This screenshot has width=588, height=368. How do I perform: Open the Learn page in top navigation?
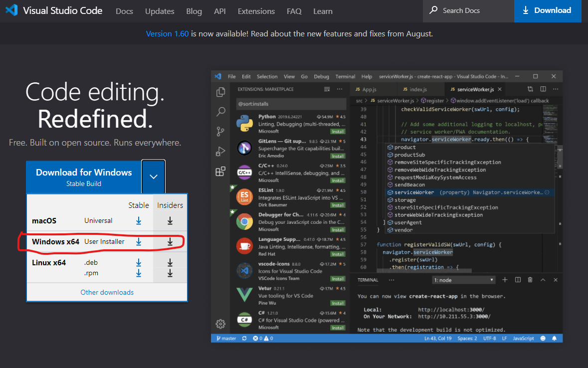323,11
